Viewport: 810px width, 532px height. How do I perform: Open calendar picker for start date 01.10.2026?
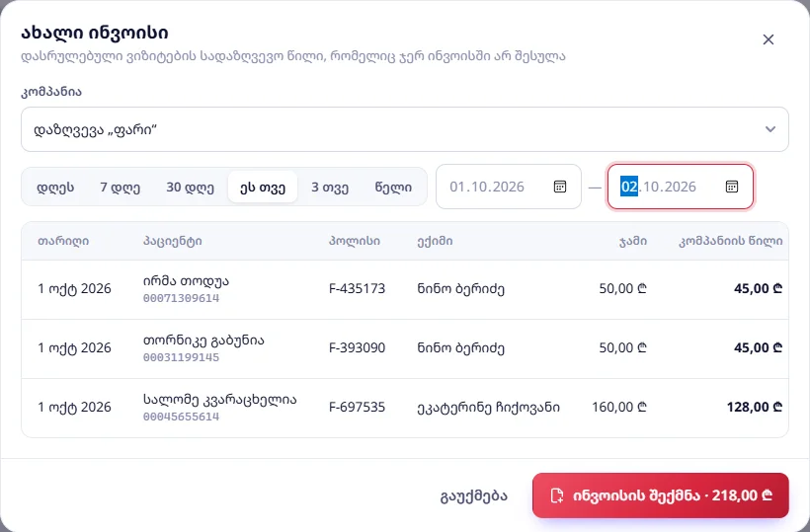point(560,187)
